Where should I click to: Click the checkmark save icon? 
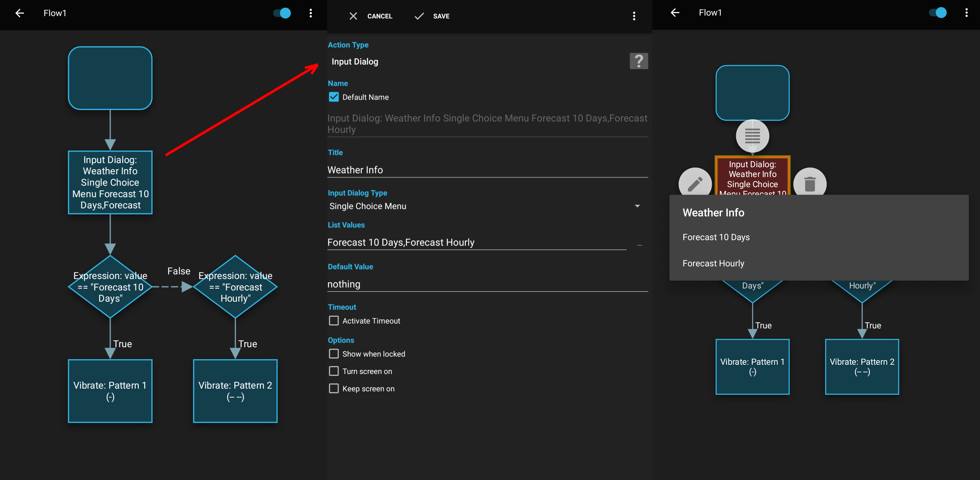[x=419, y=16]
